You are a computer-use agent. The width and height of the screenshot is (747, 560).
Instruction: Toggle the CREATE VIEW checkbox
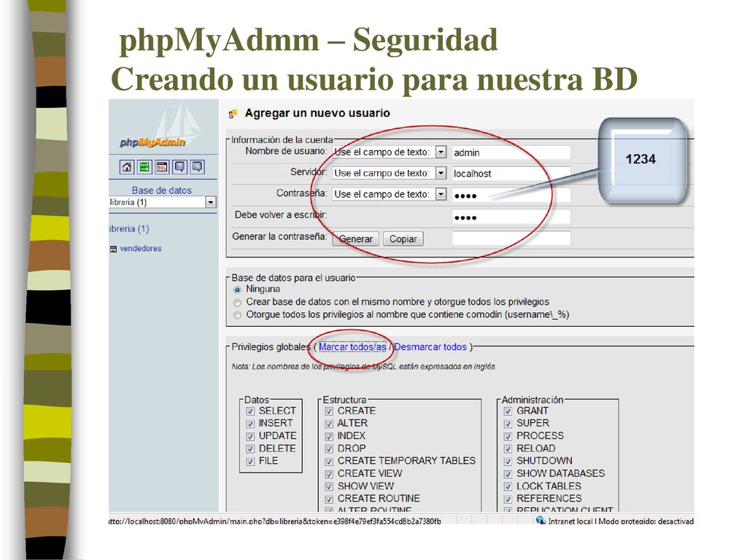(x=329, y=474)
